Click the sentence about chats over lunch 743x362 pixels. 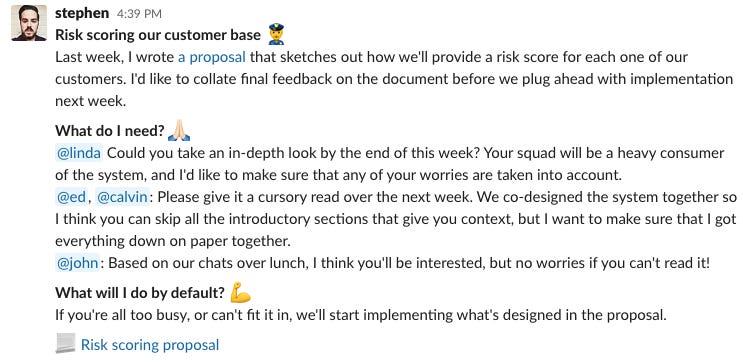pyautogui.click(x=409, y=263)
